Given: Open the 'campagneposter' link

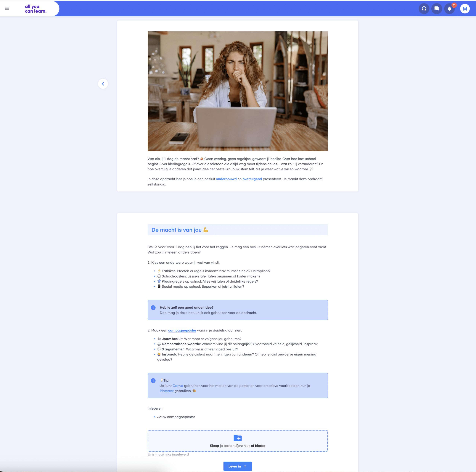Looking at the screenshot, I should coord(182,330).
